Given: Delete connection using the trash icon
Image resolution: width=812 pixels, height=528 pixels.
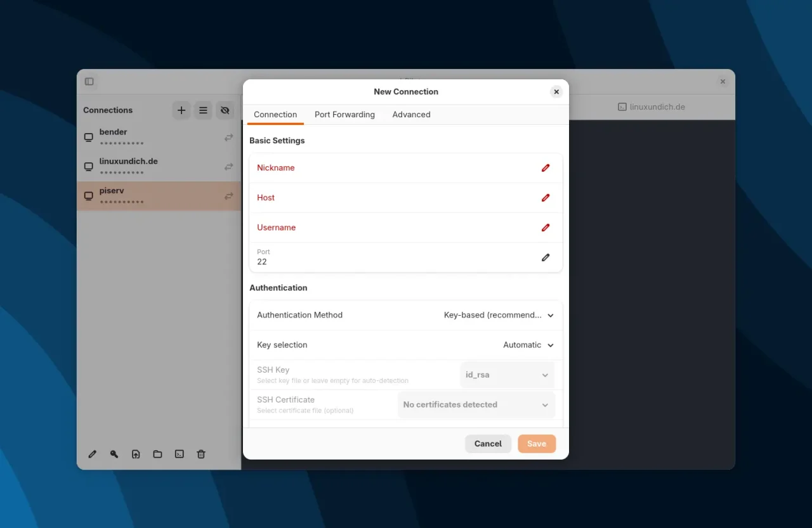Looking at the screenshot, I should click(200, 454).
